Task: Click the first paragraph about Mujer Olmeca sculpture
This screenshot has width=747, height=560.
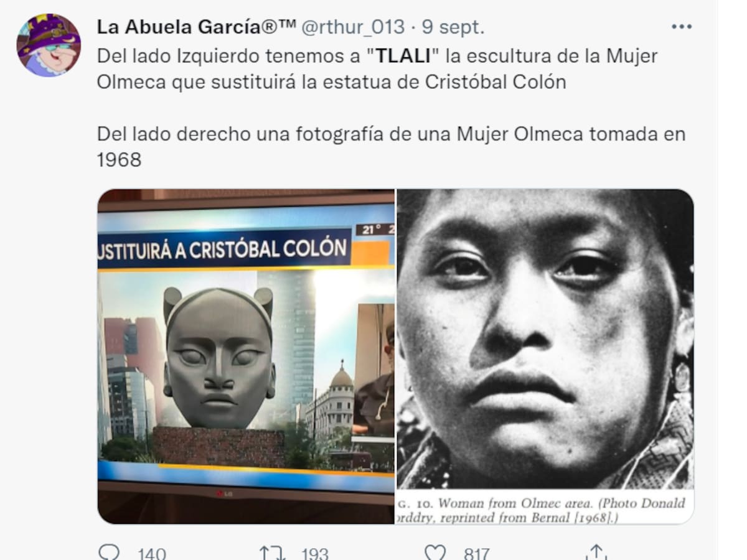Action: 377,68
